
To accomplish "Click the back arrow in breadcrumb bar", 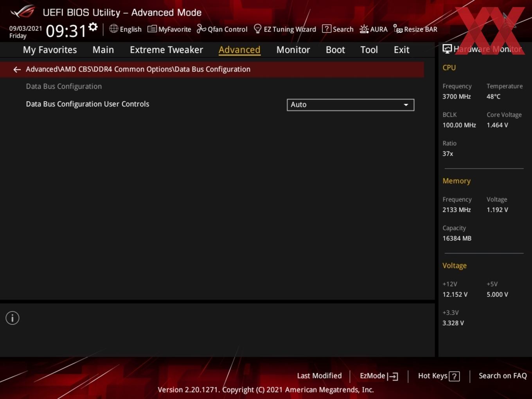I will pyautogui.click(x=17, y=70).
